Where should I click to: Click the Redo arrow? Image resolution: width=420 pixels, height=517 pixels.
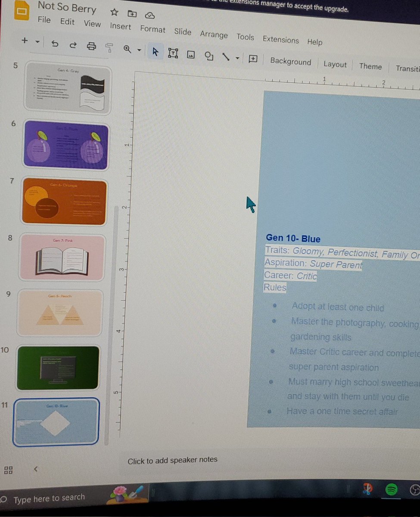coord(73,45)
